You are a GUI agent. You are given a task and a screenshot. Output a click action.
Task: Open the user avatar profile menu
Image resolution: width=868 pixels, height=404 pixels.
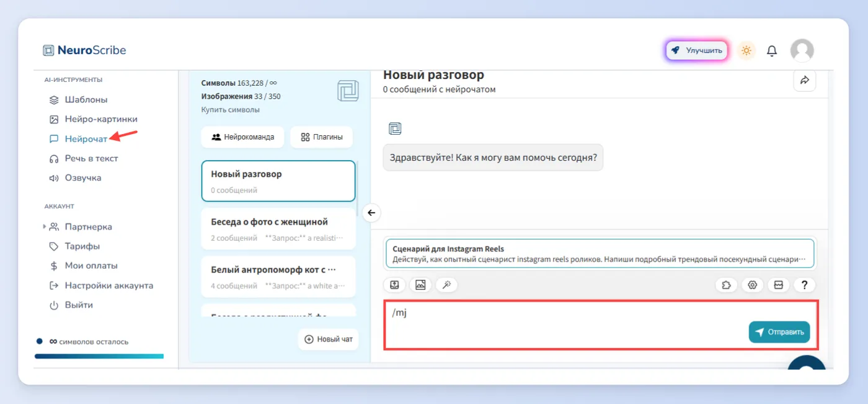tap(802, 51)
